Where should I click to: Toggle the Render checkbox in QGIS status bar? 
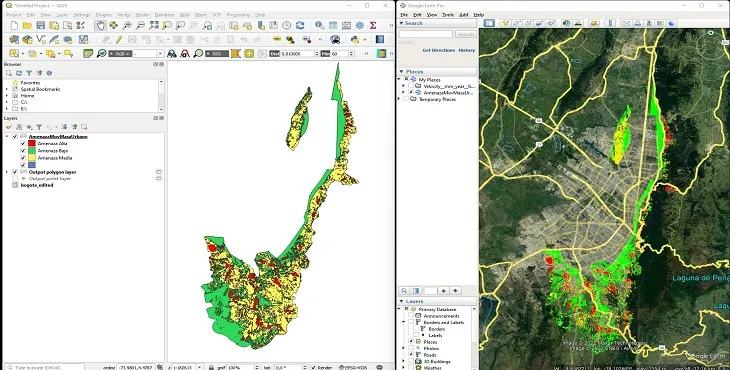(x=313, y=367)
